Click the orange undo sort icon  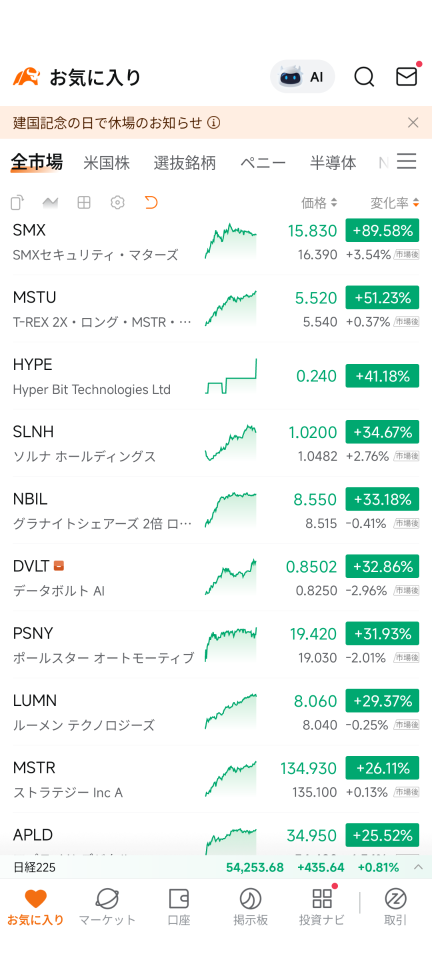tap(151, 202)
